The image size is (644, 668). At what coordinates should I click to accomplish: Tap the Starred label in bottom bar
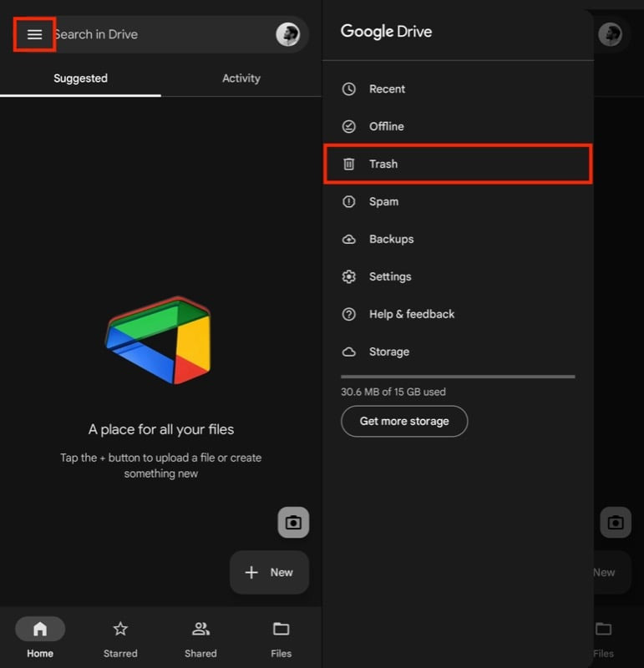(x=120, y=654)
